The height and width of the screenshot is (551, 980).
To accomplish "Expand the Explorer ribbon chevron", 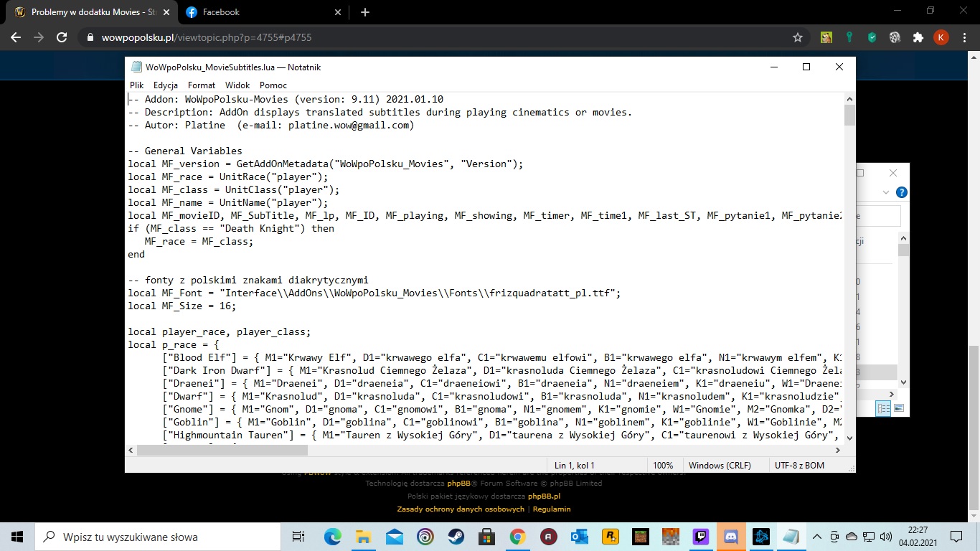I will point(886,192).
